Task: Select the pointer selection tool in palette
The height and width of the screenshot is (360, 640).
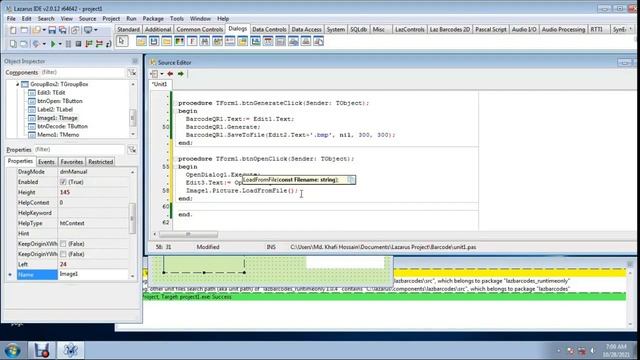Action: pos(122,41)
